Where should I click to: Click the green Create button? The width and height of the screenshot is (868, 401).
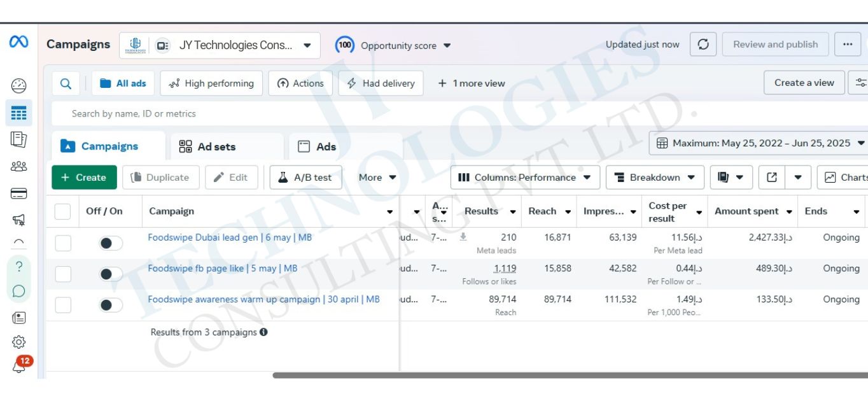[x=84, y=178]
